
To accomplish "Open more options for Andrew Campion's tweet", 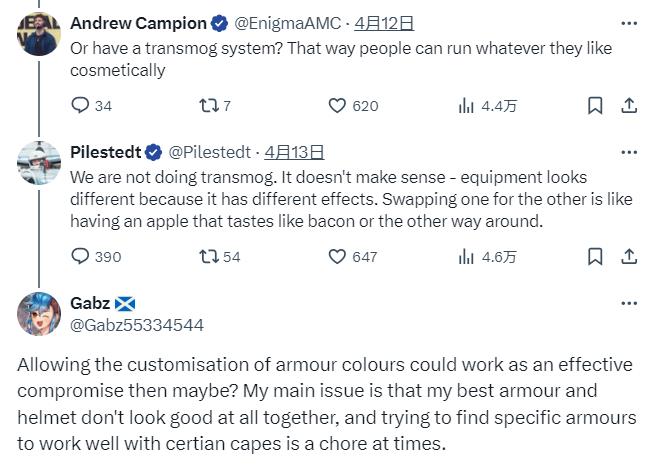I will click(x=629, y=23).
